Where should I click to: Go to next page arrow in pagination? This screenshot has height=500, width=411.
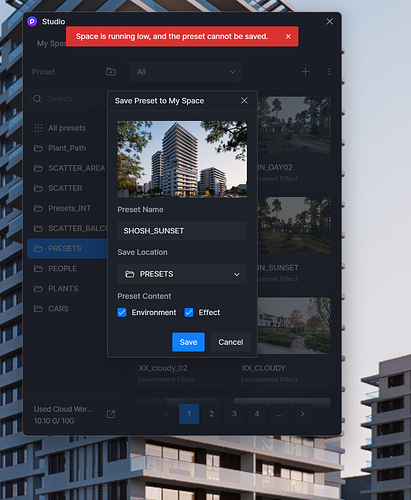pos(302,414)
